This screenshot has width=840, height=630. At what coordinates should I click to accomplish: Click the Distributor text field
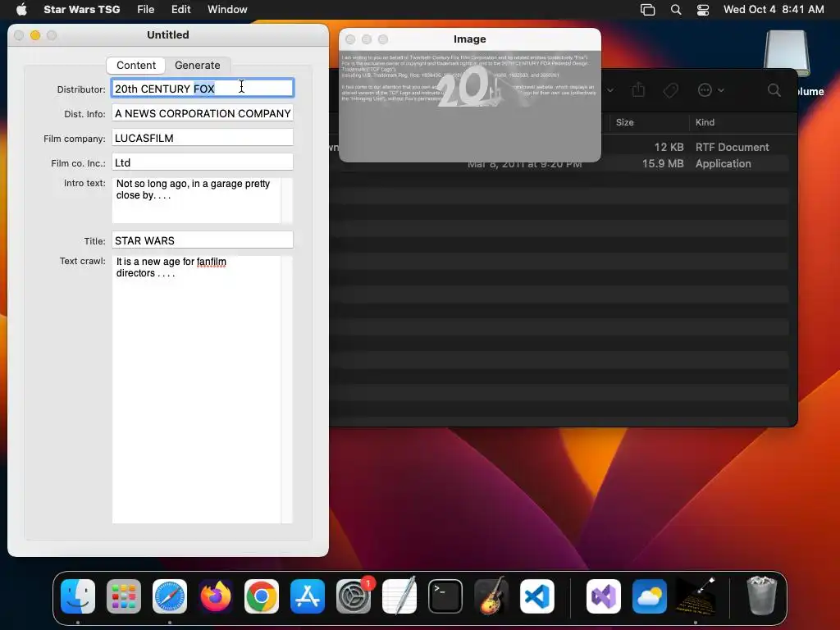pyautogui.click(x=203, y=89)
